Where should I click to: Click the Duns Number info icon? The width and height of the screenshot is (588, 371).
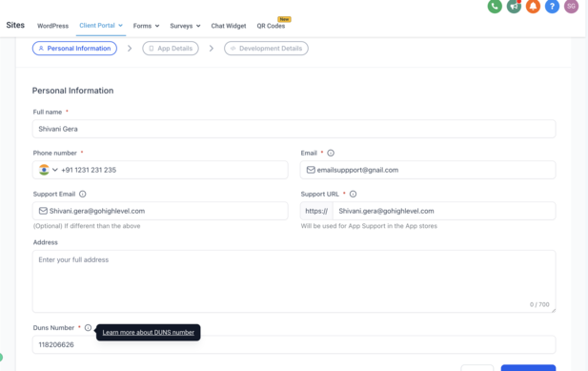pos(88,327)
